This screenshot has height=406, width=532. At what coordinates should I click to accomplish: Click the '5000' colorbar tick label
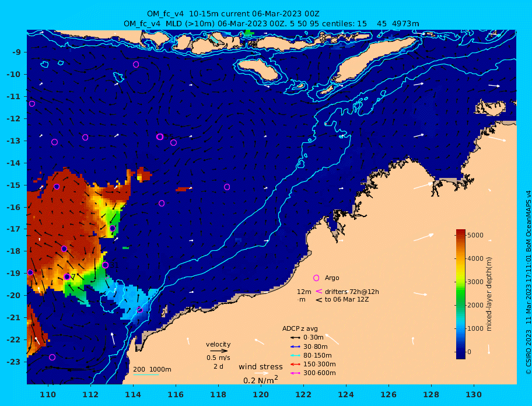(475, 235)
